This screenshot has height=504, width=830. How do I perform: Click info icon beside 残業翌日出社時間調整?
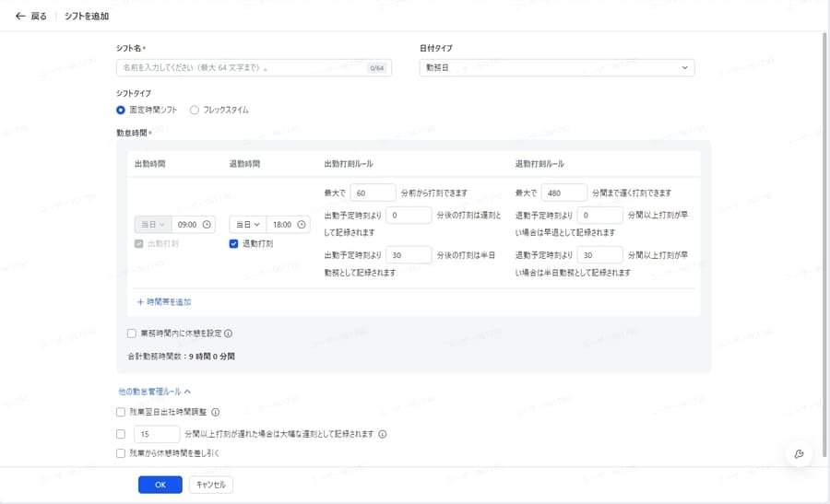216,412
